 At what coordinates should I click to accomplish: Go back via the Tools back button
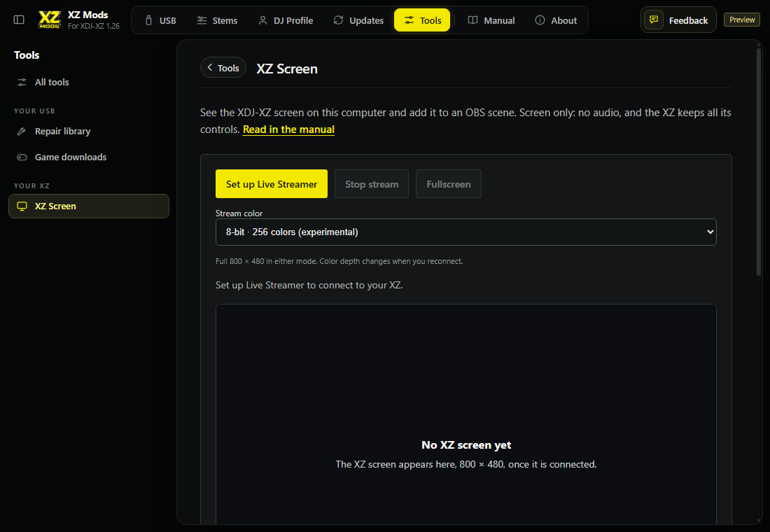(x=223, y=68)
